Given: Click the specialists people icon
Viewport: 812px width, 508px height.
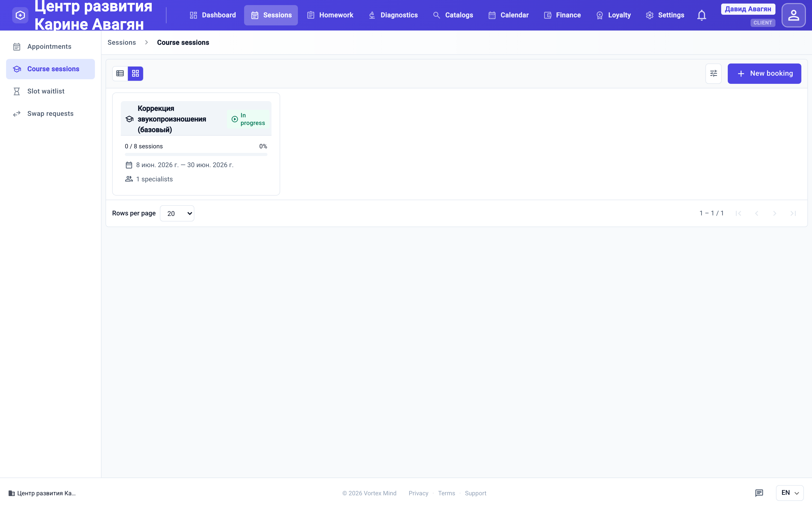Looking at the screenshot, I should coord(129,179).
